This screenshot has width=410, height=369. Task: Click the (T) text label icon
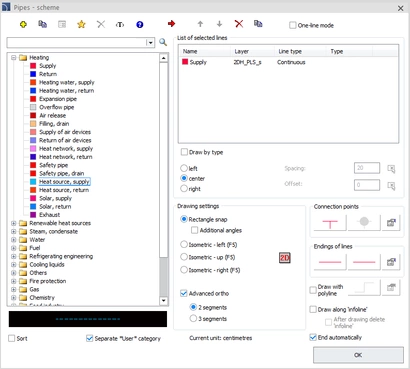120,25
